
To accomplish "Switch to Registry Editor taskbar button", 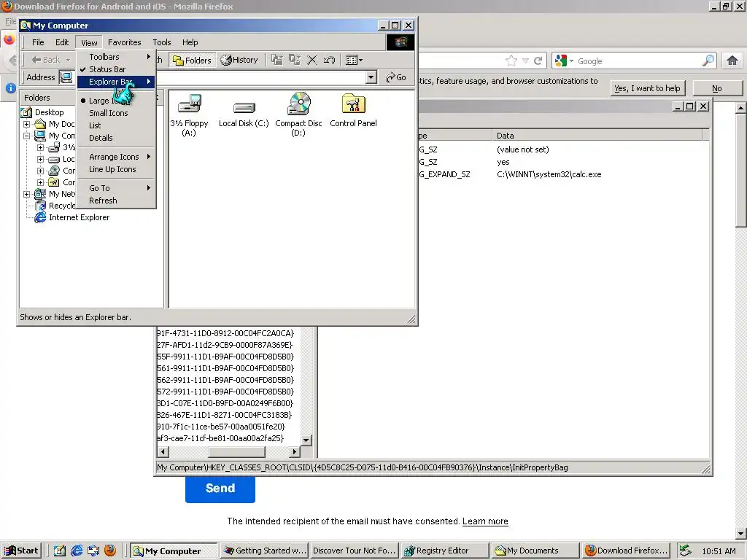I will point(445,551).
